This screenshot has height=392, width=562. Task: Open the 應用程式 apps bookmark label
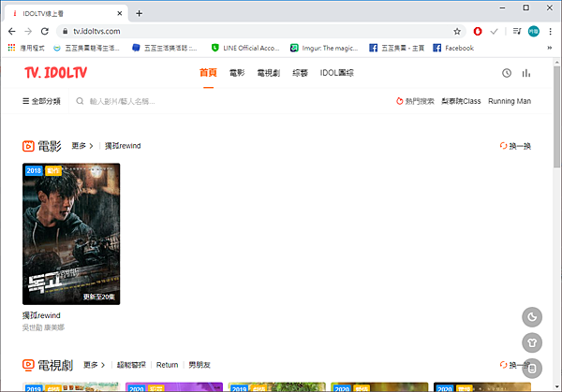pos(32,48)
